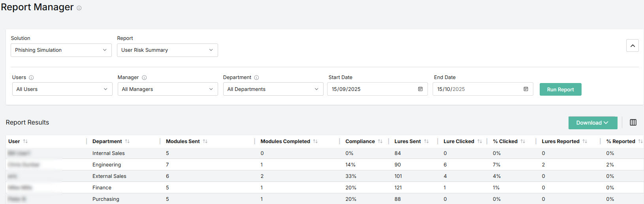Screen dimensions: 644x204
Task: Select the Internal Sales department cell
Action: 109,153
